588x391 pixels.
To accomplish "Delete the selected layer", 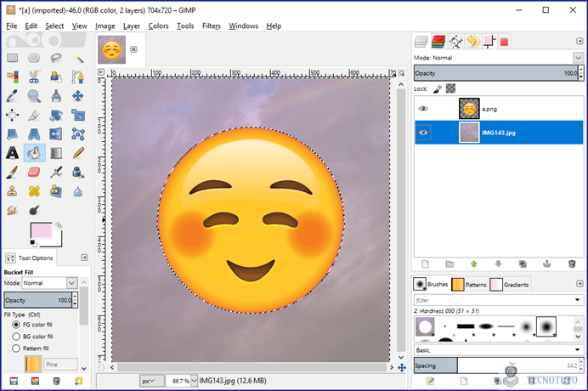I will pos(572,264).
